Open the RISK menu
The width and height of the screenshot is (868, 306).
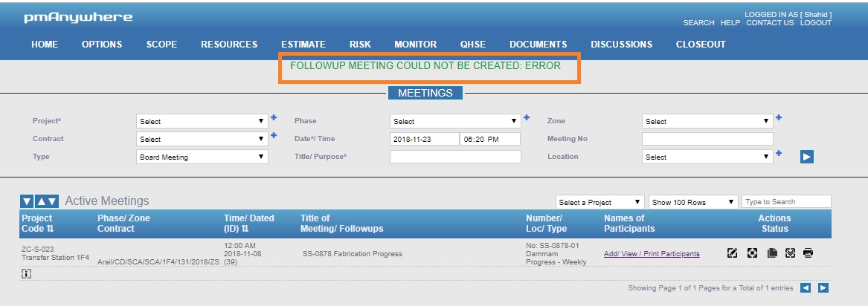click(360, 45)
